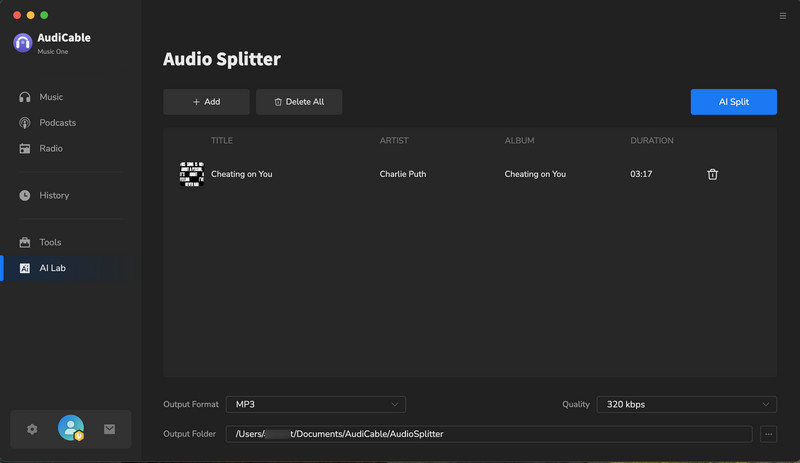Screen dimensions: 800x463
Task: Open the hamburger menu icon
Action: (x=782, y=16)
